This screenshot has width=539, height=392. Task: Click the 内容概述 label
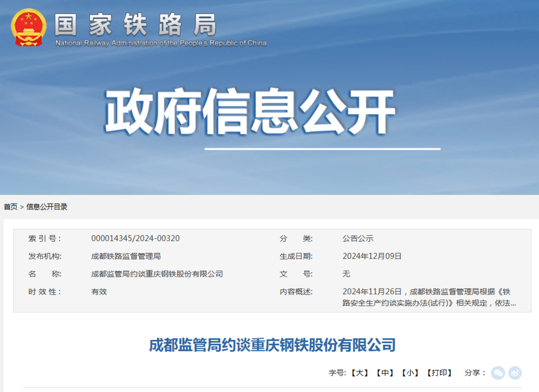pyautogui.click(x=296, y=292)
